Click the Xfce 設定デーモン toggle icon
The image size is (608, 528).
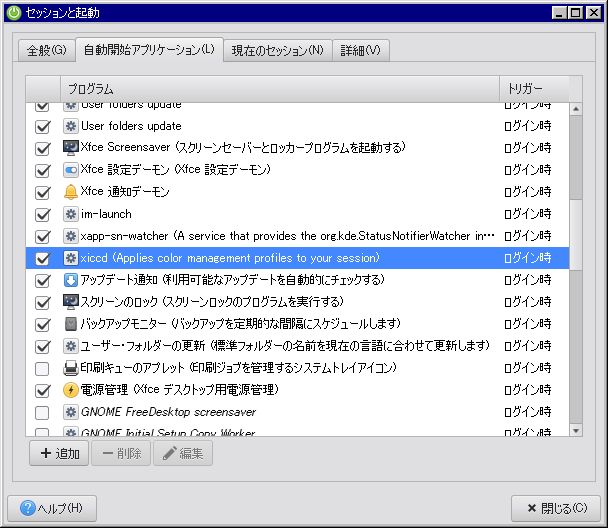(71, 170)
